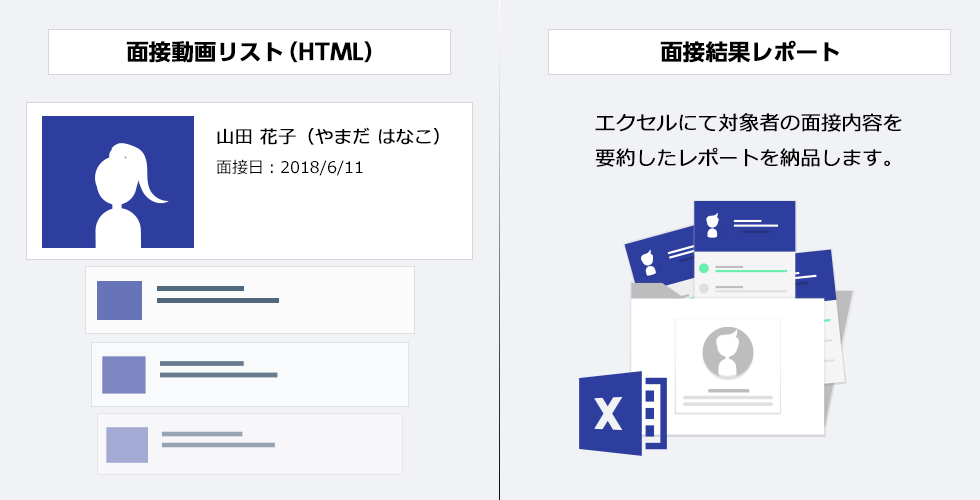Click the third faded list item thumbnail square
980x500 pixels.
[127, 445]
